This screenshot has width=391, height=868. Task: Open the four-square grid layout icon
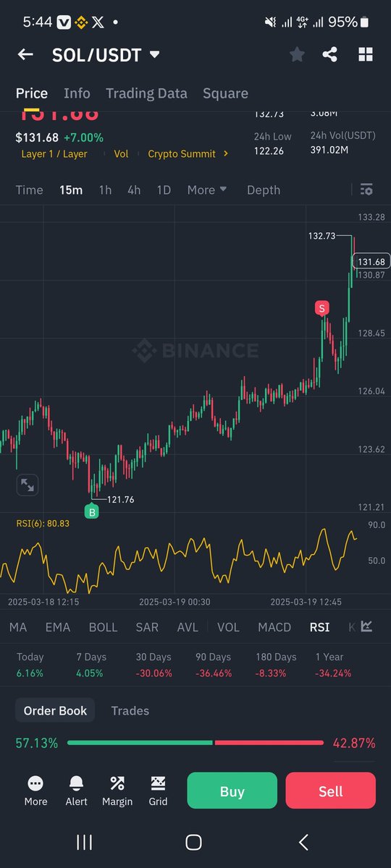click(366, 54)
